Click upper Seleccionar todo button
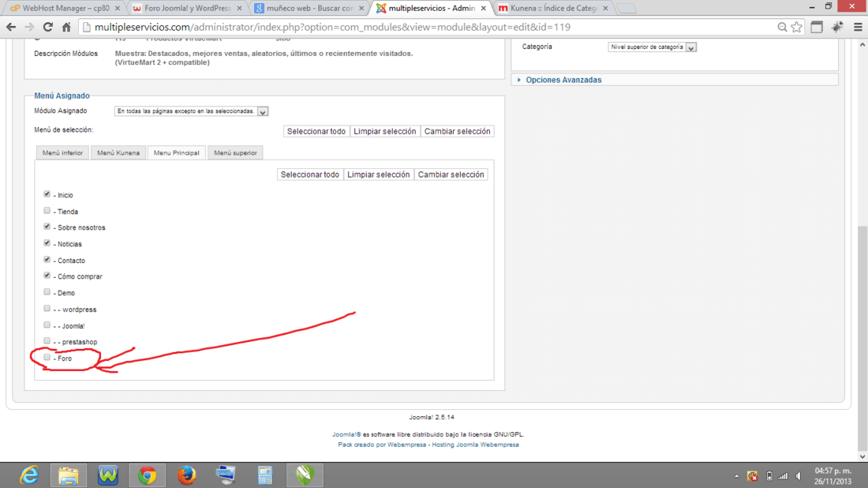 click(316, 131)
